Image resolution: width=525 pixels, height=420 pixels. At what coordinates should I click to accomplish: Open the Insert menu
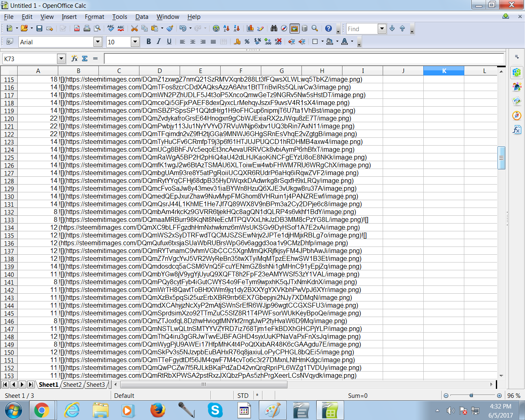click(x=69, y=17)
